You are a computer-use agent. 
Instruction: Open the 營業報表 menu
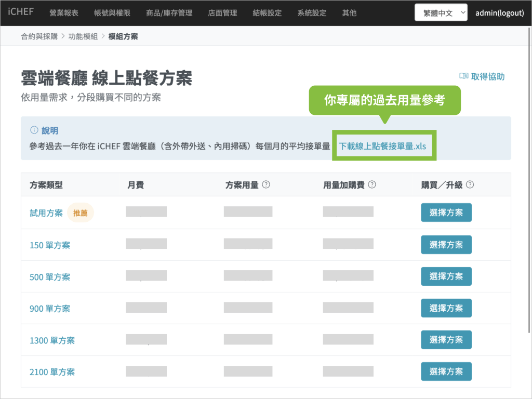[64, 13]
